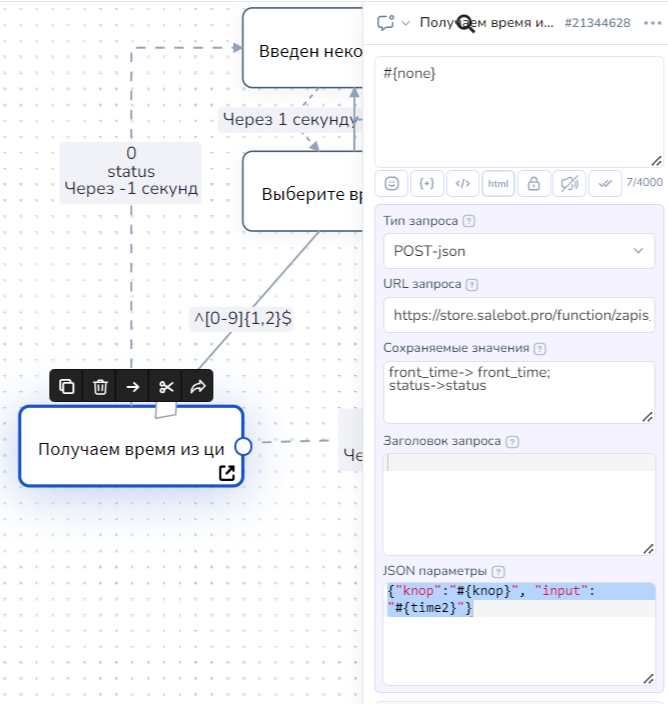This screenshot has height=704, width=668.
Task: Toggle the crossed-out sound notification button
Action: 569,183
